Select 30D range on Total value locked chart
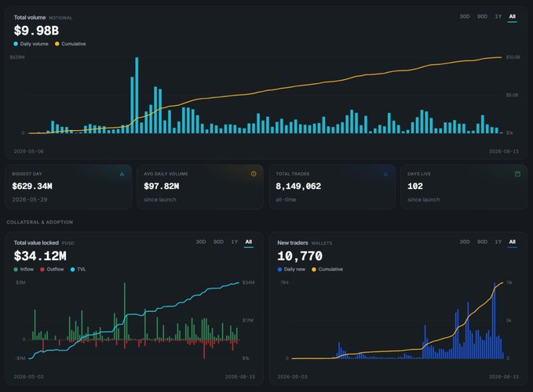Viewport: 533px width, 392px height. [200, 241]
